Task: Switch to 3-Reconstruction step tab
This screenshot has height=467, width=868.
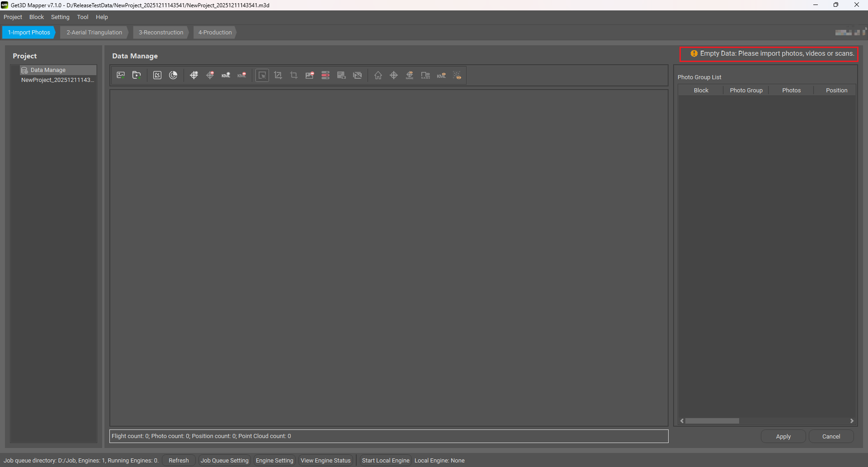Action: point(161,33)
